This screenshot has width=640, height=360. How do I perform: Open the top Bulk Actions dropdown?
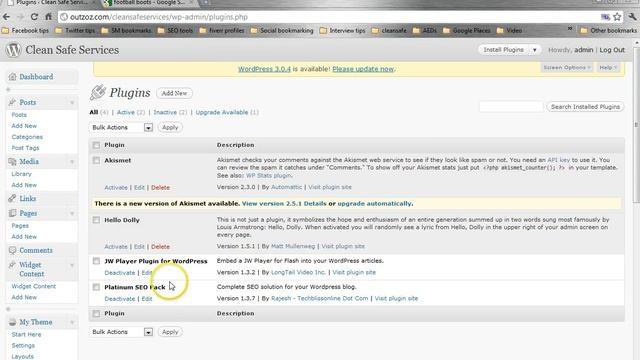[121, 127]
